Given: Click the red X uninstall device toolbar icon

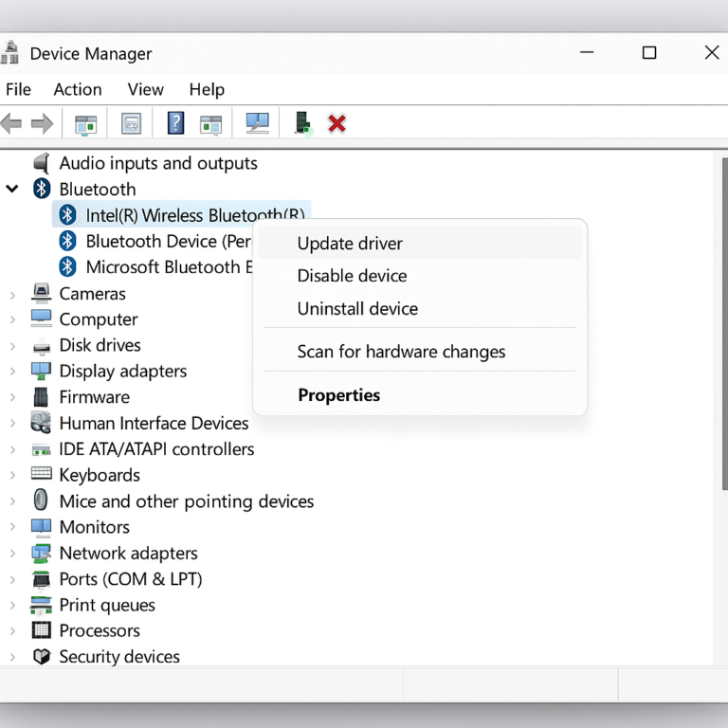Looking at the screenshot, I should coord(337,123).
